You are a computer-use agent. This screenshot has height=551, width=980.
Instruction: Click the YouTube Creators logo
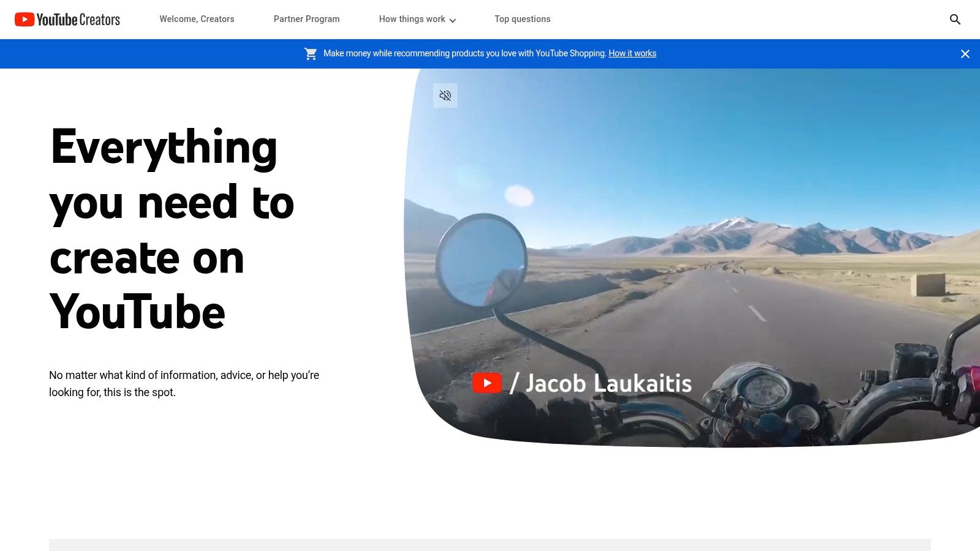pyautogui.click(x=67, y=19)
